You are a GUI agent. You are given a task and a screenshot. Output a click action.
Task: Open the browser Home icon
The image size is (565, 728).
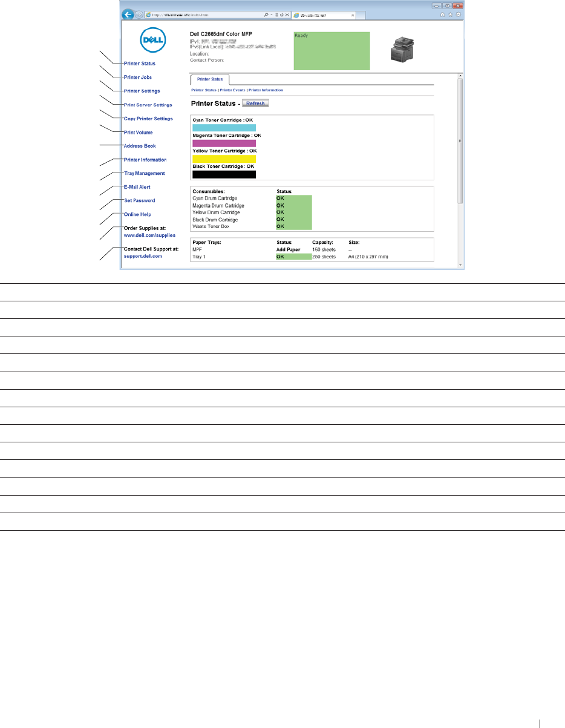tap(443, 15)
